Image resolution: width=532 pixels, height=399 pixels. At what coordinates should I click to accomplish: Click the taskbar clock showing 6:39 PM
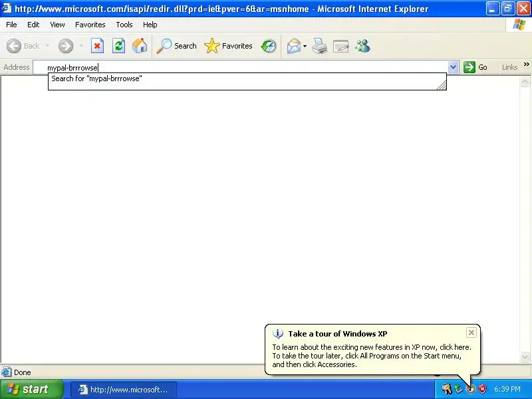click(507, 389)
